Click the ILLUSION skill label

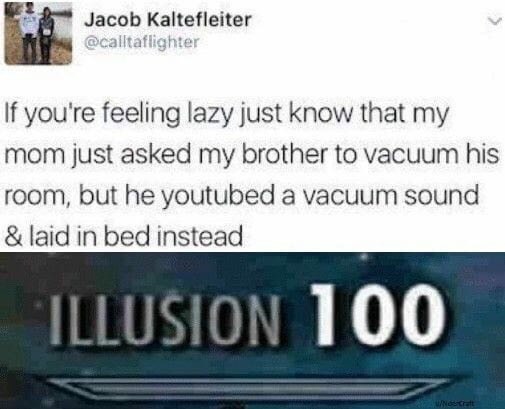pos(164,319)
